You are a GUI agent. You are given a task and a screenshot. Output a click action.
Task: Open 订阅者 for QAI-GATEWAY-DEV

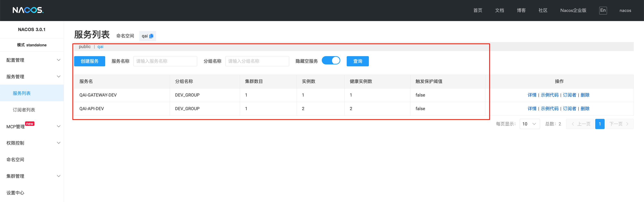569,95
